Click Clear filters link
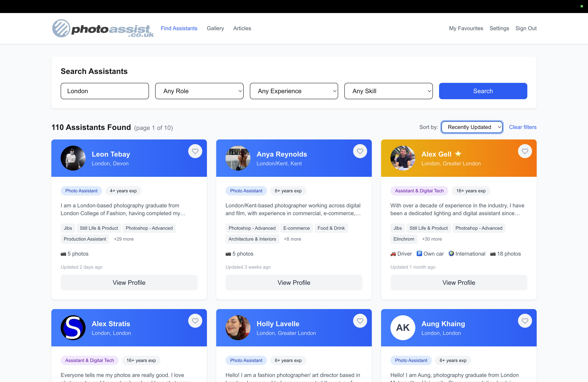The image size is (588, 382). [x=522, y=127]
